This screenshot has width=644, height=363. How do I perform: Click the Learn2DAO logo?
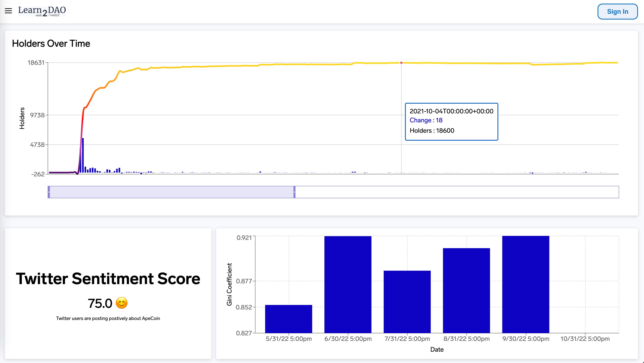click(x=42, y=11)
